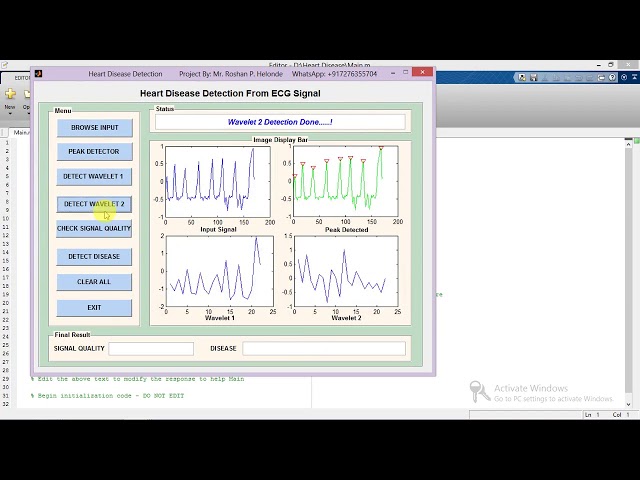
Task: Click the Save icon in MATLAB quick access toolbar
Action: (x=533, y=78)
